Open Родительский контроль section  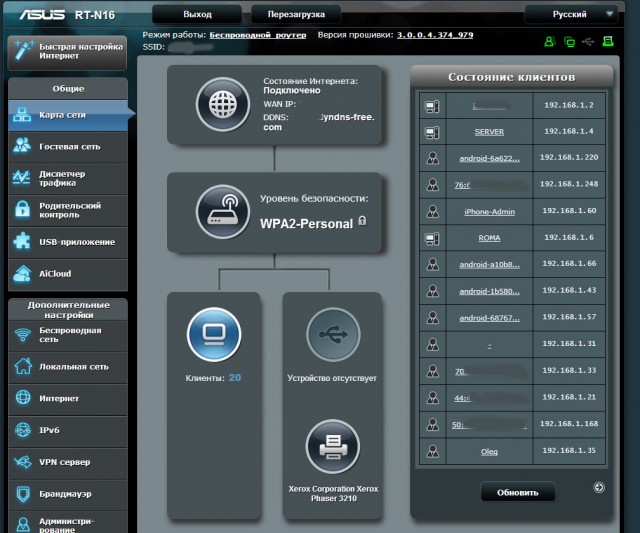pyautogui.click(x=68, y=209)
